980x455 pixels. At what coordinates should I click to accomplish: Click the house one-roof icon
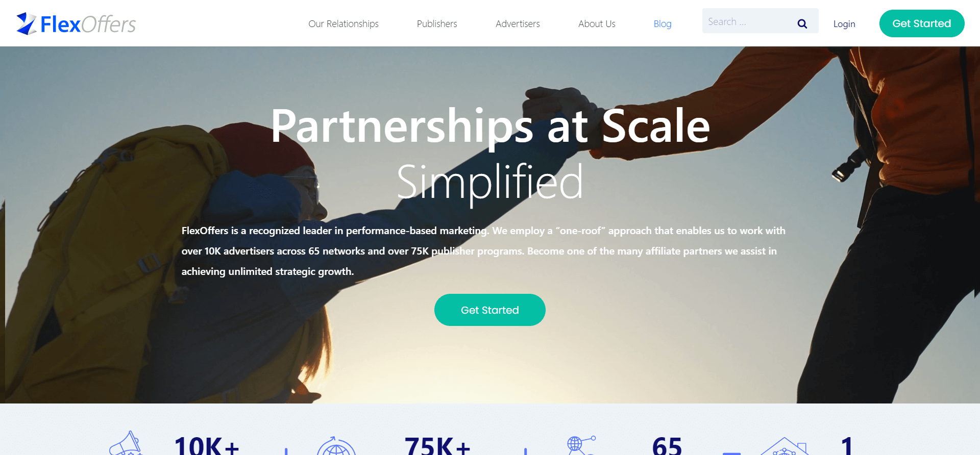[785, 446]
